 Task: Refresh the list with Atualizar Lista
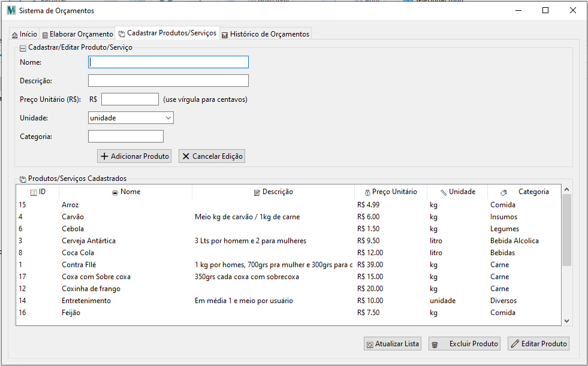tap(393, 344)
